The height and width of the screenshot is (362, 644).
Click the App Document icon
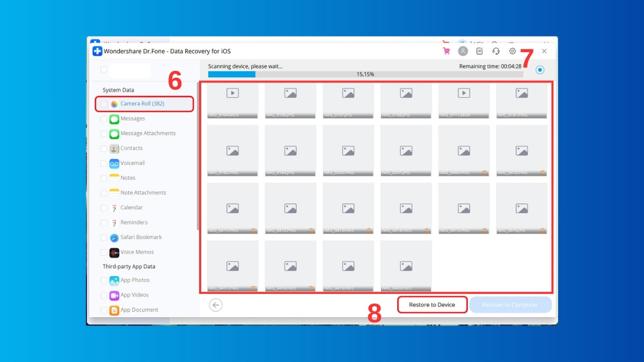coord(114,311)
